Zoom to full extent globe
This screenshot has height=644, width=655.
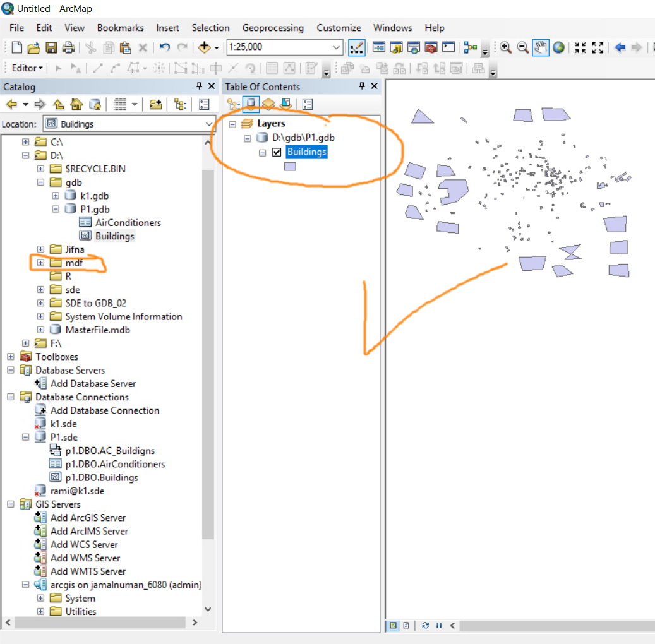[x=558, y=47]
